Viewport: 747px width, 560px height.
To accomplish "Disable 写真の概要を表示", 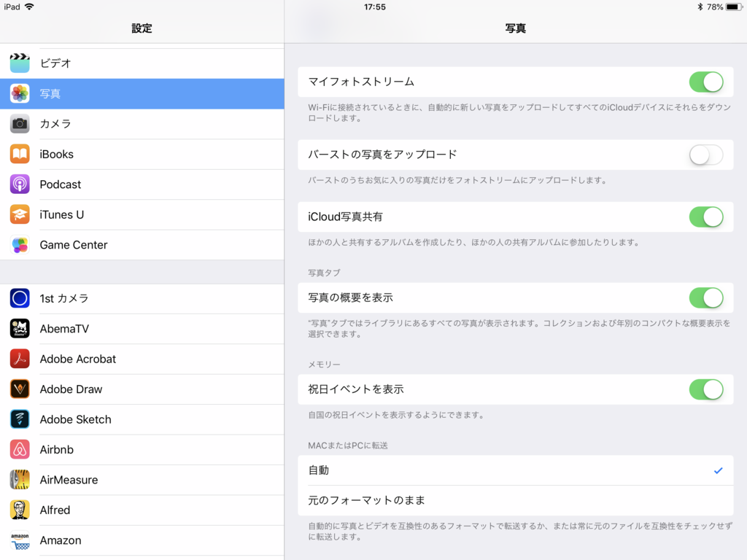I will (705, 297).
